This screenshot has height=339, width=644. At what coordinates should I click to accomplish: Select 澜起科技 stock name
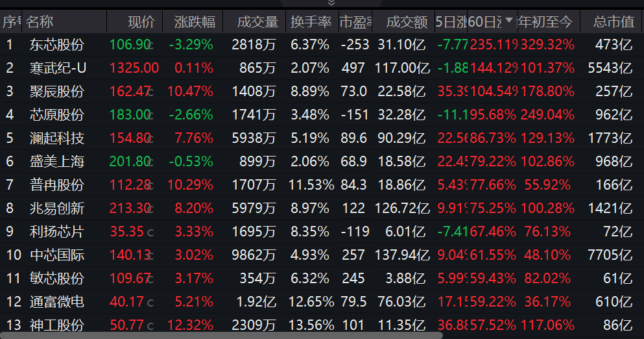point(57,138)
